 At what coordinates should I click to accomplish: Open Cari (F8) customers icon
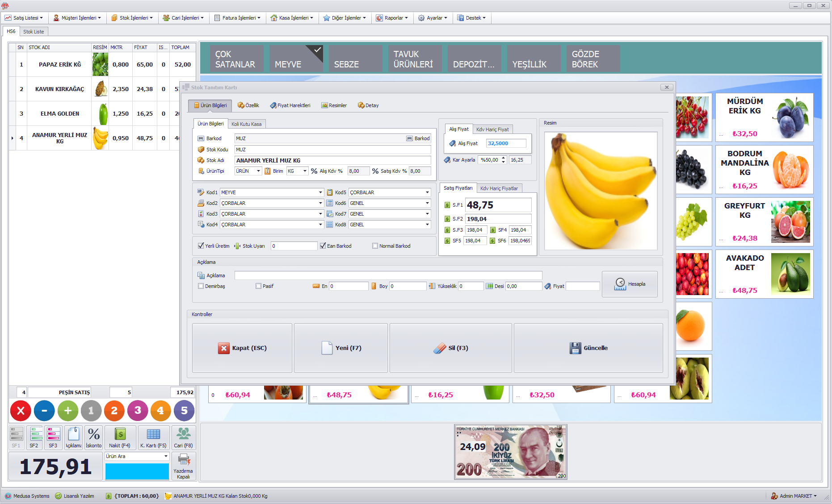[183, 437]
